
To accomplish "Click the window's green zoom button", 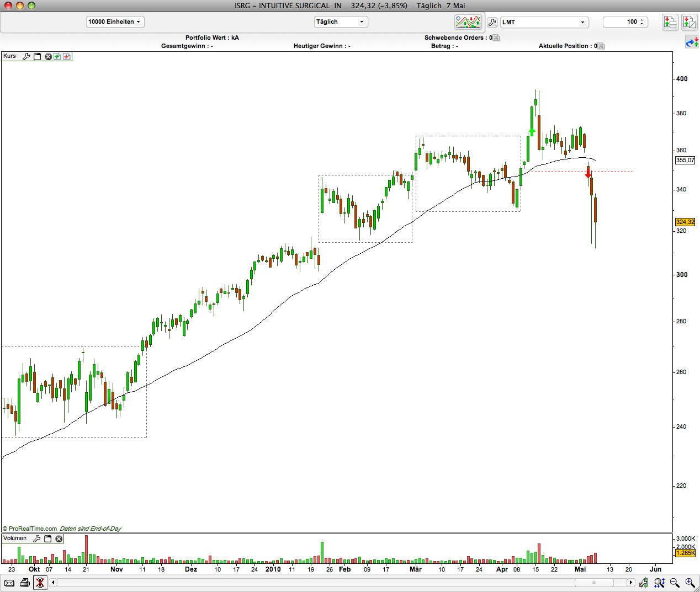I will (x=31, y=6).
